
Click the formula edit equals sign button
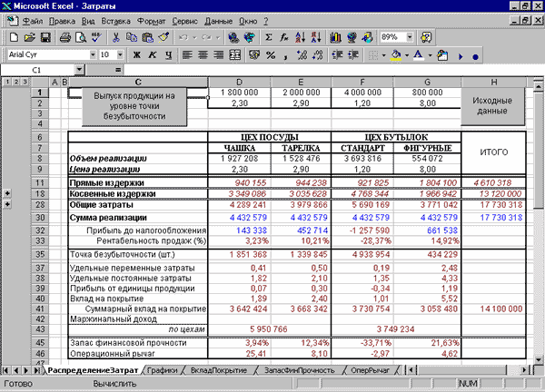click(x=118, y=70)
